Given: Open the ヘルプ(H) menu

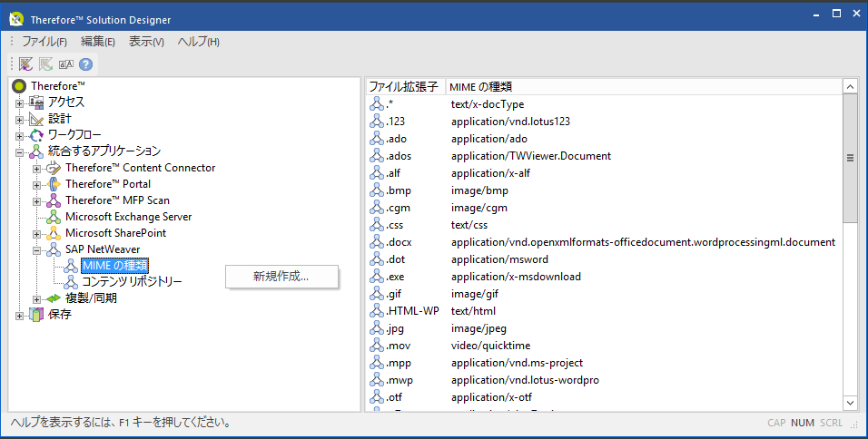Looking at the screenshot, I should (198, 42).
